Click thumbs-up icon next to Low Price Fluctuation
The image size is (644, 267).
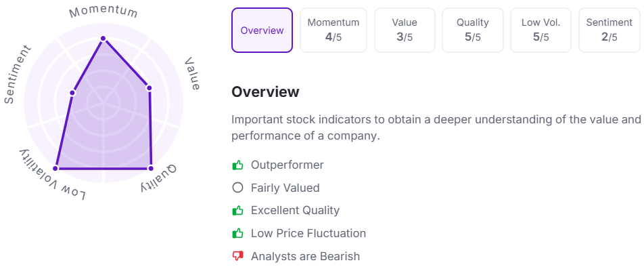pyautogui.click(x=237, y=234)
